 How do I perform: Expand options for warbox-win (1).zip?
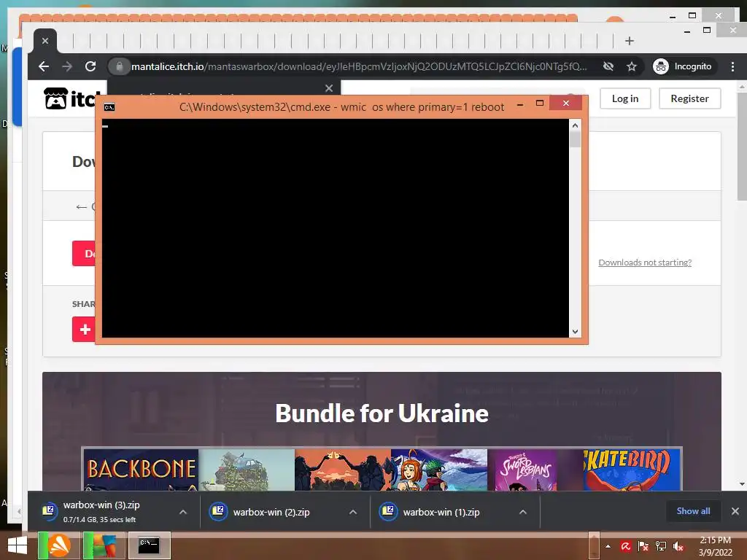point(522,513)
